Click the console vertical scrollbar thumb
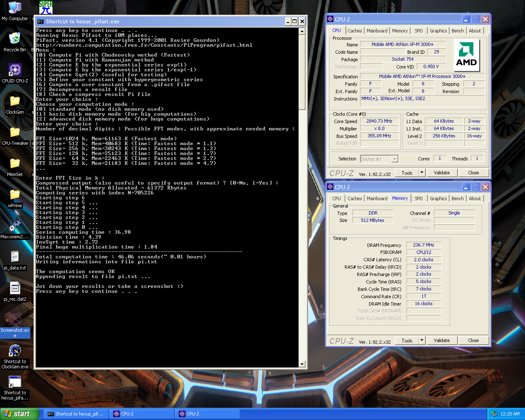This screenshot has height=420, width=525. click(x=302, y=72)
